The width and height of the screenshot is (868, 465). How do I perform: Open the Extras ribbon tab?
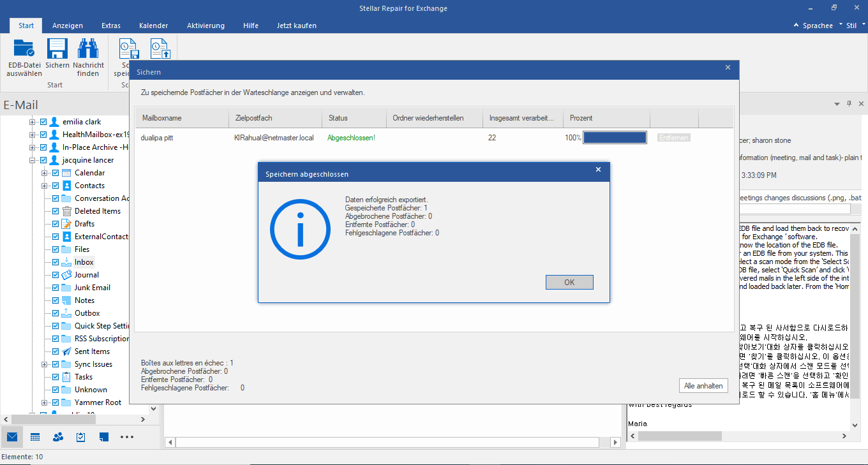coord(111,26)
